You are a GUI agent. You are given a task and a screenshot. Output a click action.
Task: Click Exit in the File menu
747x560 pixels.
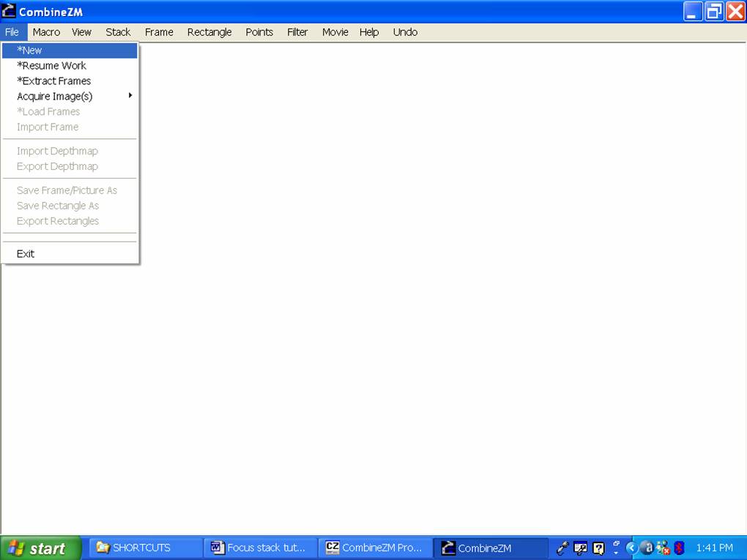pos(70,254)
